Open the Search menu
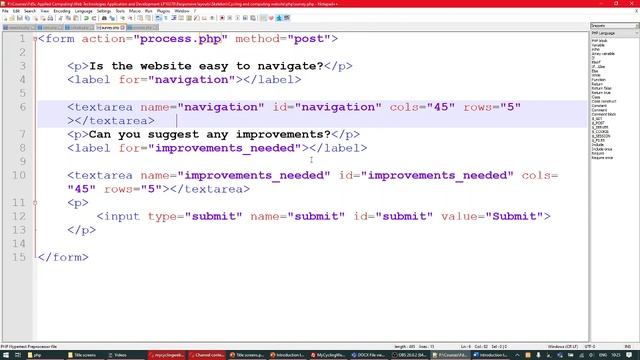Image resolution: width=640 pixels, height=360 pixels. click(x=30, y=11)
